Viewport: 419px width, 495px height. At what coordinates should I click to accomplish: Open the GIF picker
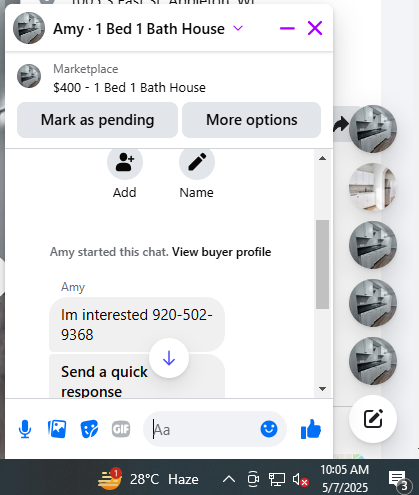[121, 429]
